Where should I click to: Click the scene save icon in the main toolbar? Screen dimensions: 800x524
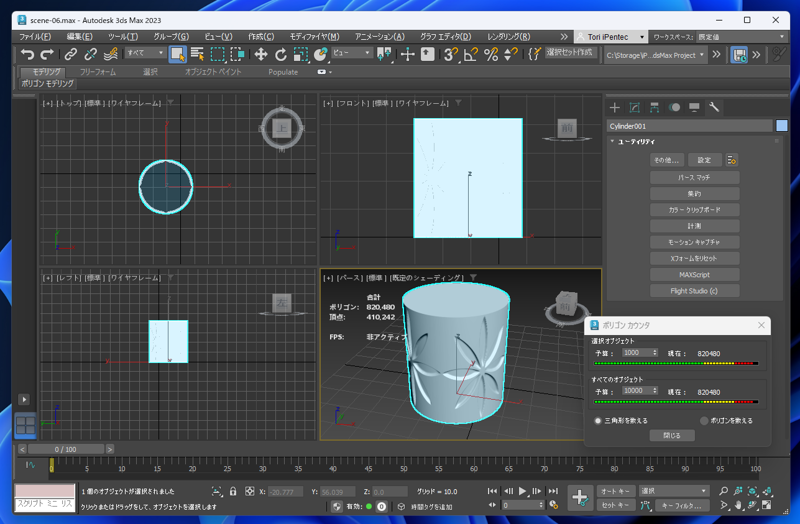pos(739,55)
